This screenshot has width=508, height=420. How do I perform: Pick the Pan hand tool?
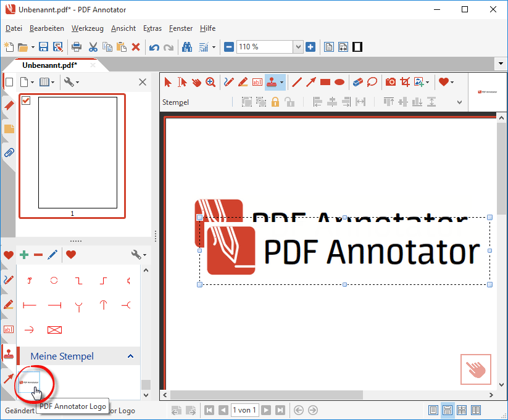click(196, 82)
